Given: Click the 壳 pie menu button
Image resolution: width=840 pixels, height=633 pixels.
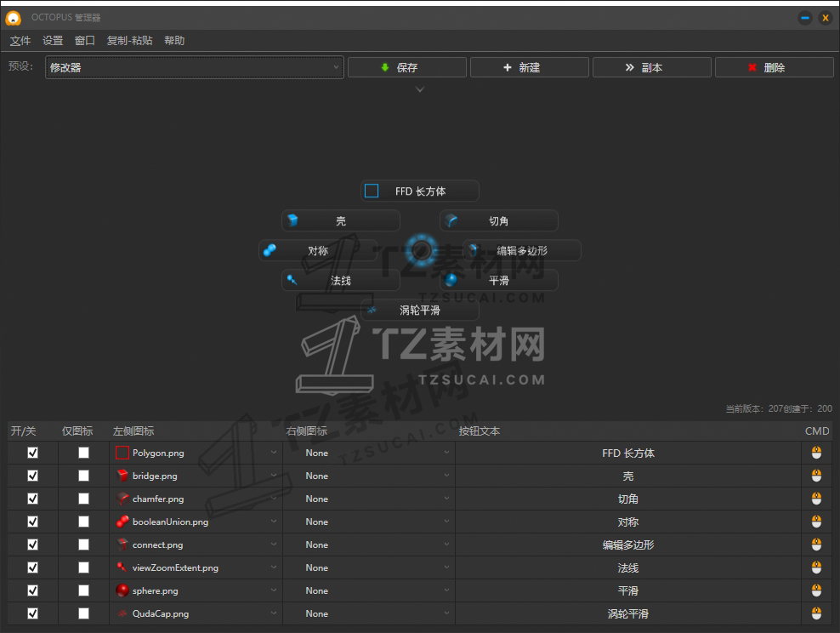Looking at the screenshot, I should click(341, 221).
